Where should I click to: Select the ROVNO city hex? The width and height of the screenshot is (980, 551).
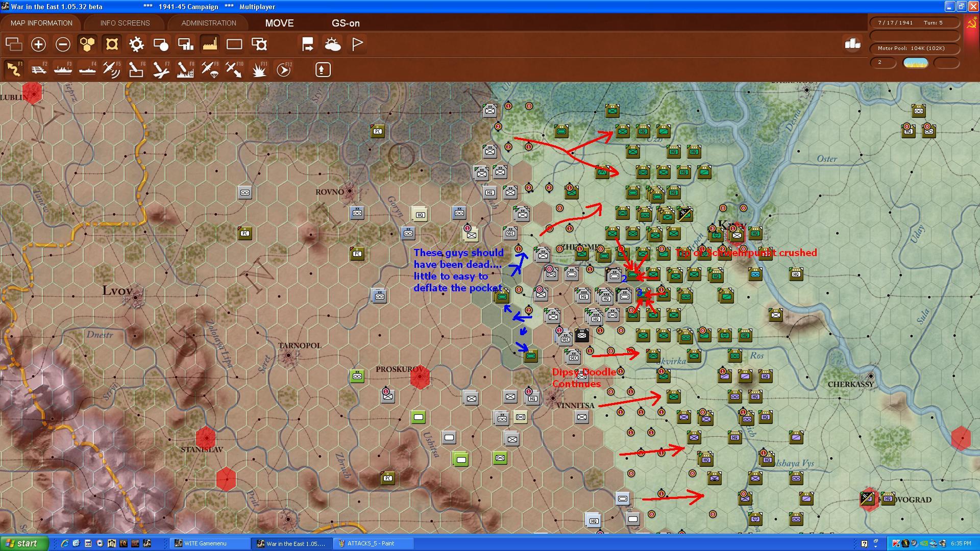pos(350,191)
